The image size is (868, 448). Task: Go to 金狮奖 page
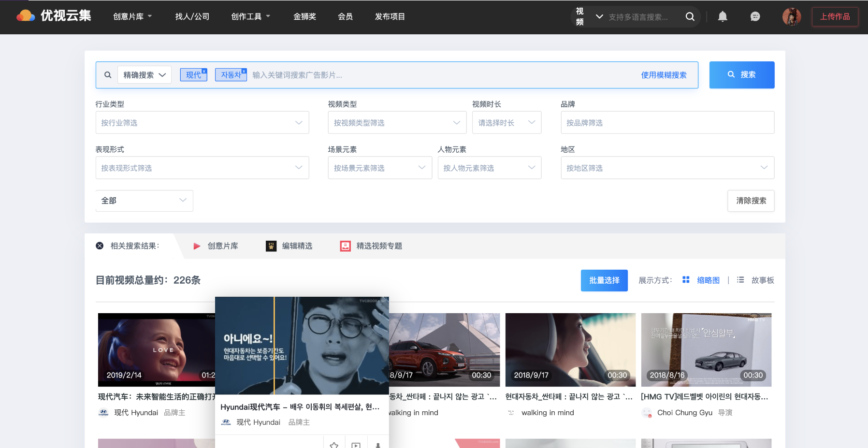(x=304, y=16)
